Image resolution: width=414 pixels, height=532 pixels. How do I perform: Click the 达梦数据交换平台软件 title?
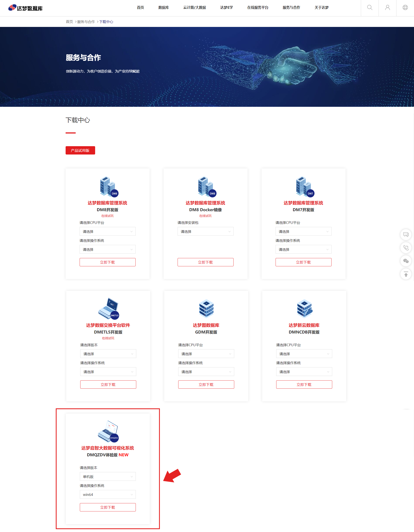(108, 325)
